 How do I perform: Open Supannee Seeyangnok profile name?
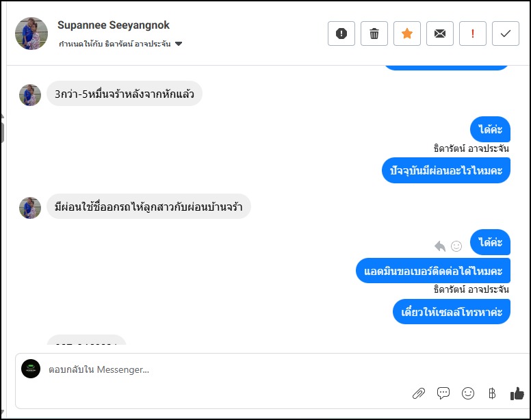[114, 25]
